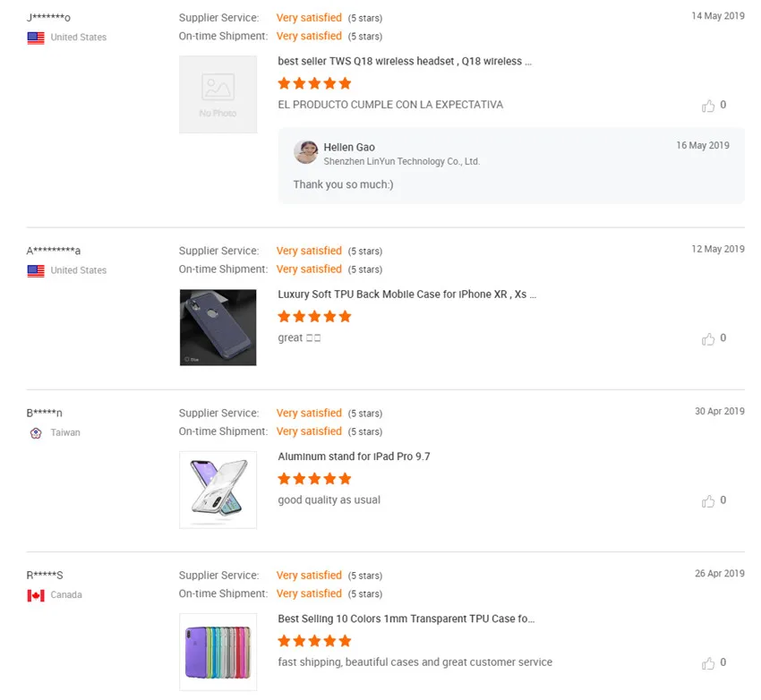Click reviewer name A*********a
This screenshot has height=700, width=761.
coord(54,251)
